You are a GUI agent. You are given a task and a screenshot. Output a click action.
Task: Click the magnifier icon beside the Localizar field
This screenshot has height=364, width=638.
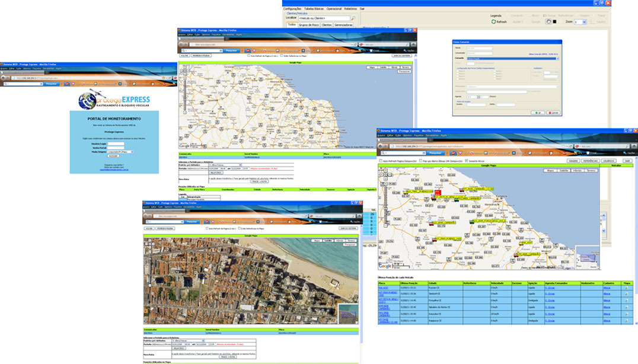[353, 18]
